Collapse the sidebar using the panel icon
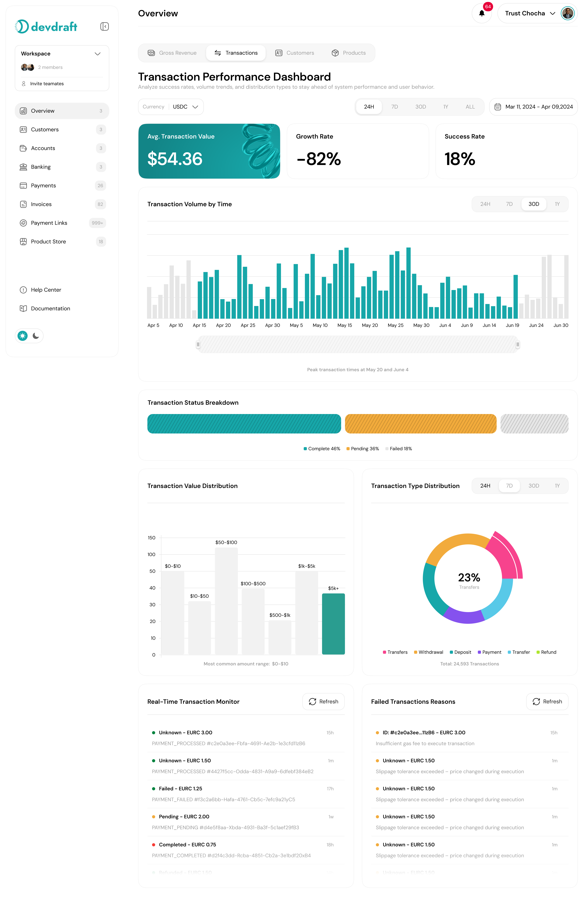 (x=105, y=27)
